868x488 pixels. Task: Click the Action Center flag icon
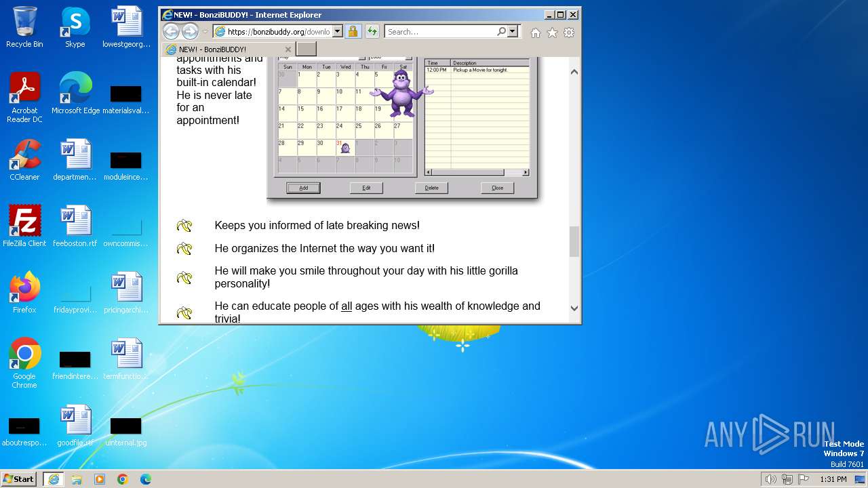point(804,479)
